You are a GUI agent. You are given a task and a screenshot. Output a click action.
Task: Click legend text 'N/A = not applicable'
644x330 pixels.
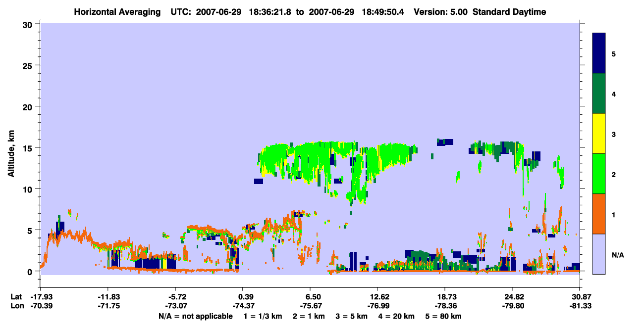tap(196, 316)
